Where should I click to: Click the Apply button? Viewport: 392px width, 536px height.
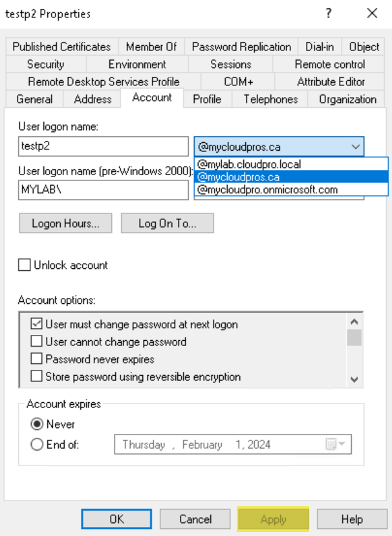tap(273, 519)
